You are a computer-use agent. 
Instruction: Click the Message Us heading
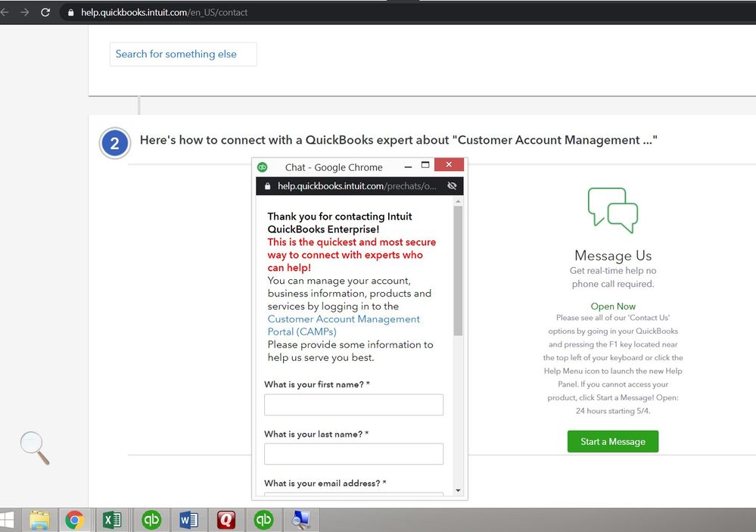point(613,255)
